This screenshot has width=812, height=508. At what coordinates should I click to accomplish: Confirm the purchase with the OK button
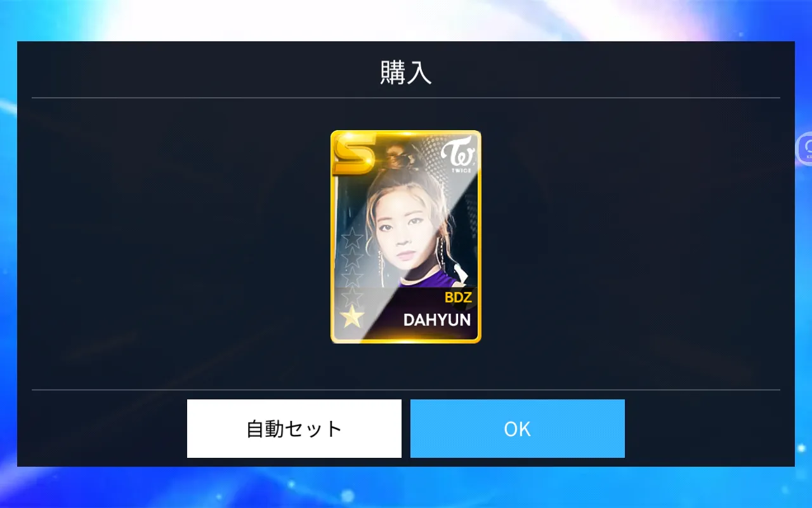pos(518,429)
